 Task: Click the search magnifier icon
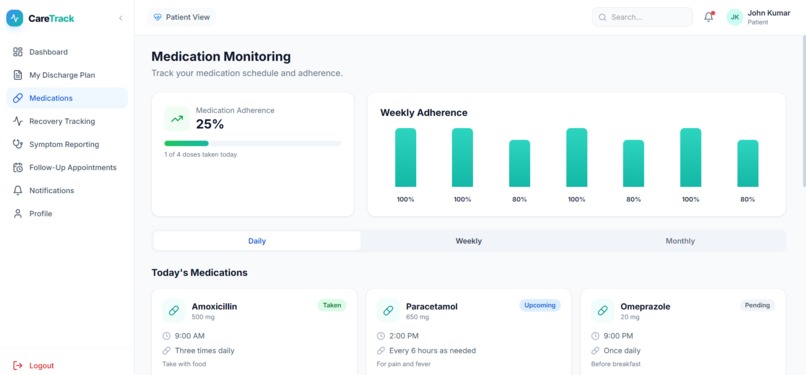pyautogui.click(x=602, y=17)
